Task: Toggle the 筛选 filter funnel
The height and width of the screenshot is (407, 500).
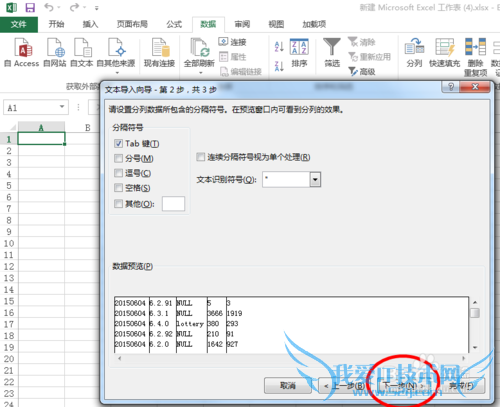Action: pos(332,53)
